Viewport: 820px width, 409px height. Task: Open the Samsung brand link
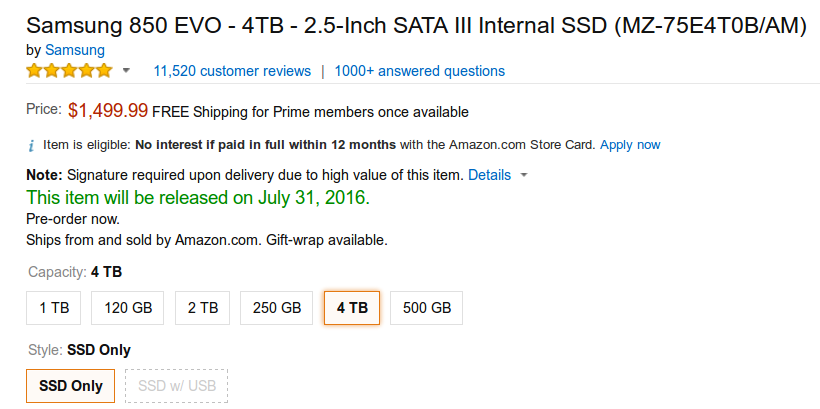(x=75, y=50)
